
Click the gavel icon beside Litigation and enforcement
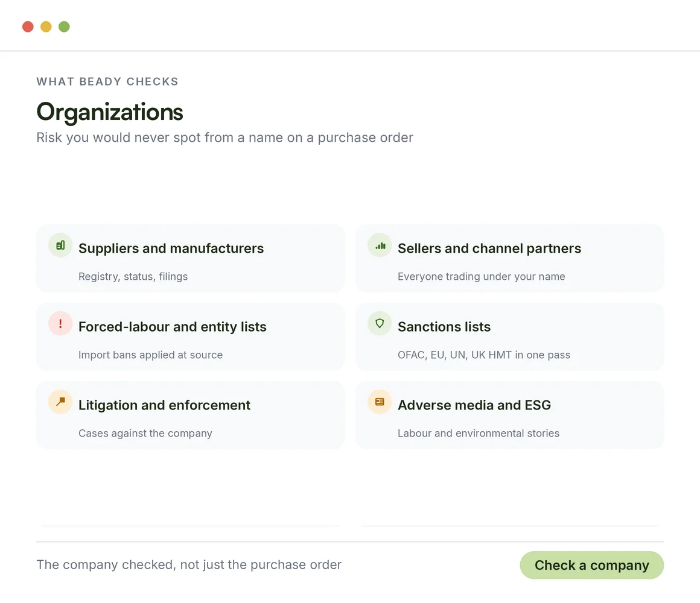click(x=60, y=402)
